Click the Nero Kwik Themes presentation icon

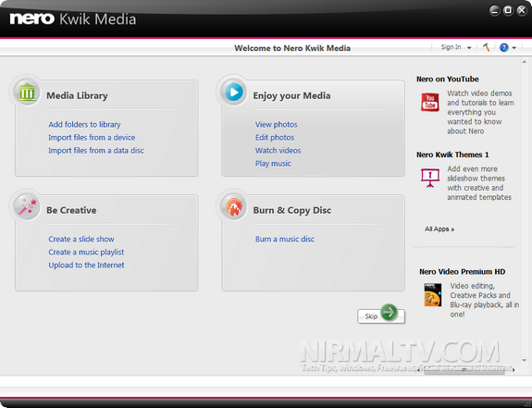pos(430,178)
